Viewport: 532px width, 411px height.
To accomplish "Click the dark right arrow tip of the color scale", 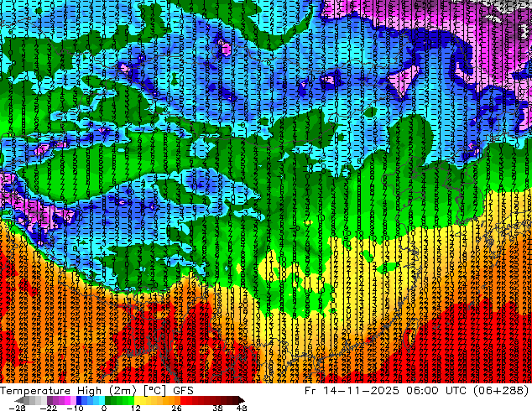I will coord(241,400).
